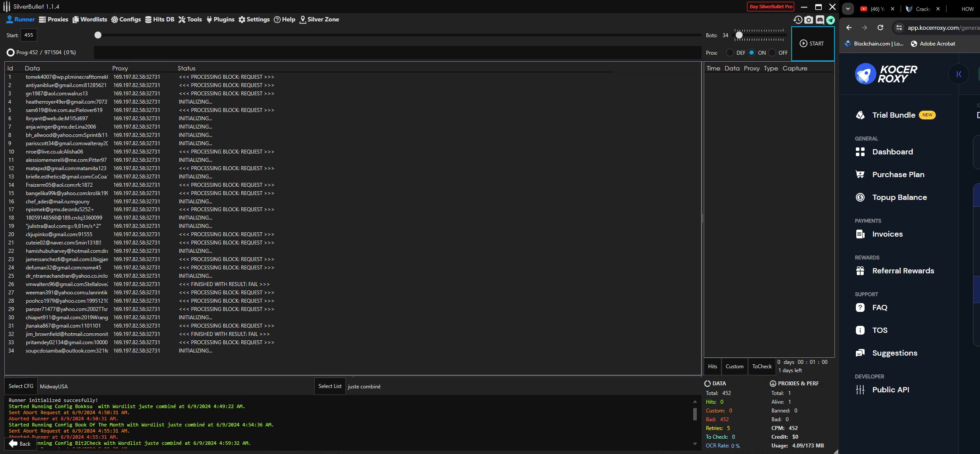Collapse the Kocerroxy sidebar with the arrow icon
The image size is (980, 454).
pos(959,74)
